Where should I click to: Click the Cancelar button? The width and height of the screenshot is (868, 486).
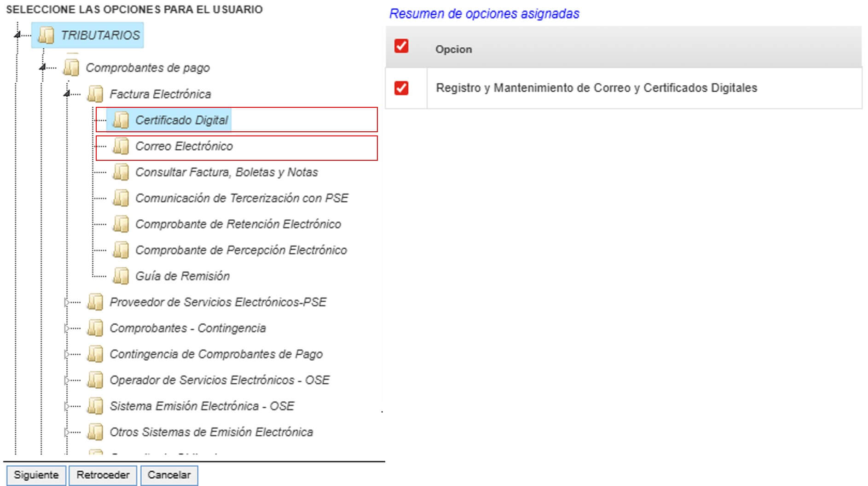pyautogui.click(x=169, y=475)
